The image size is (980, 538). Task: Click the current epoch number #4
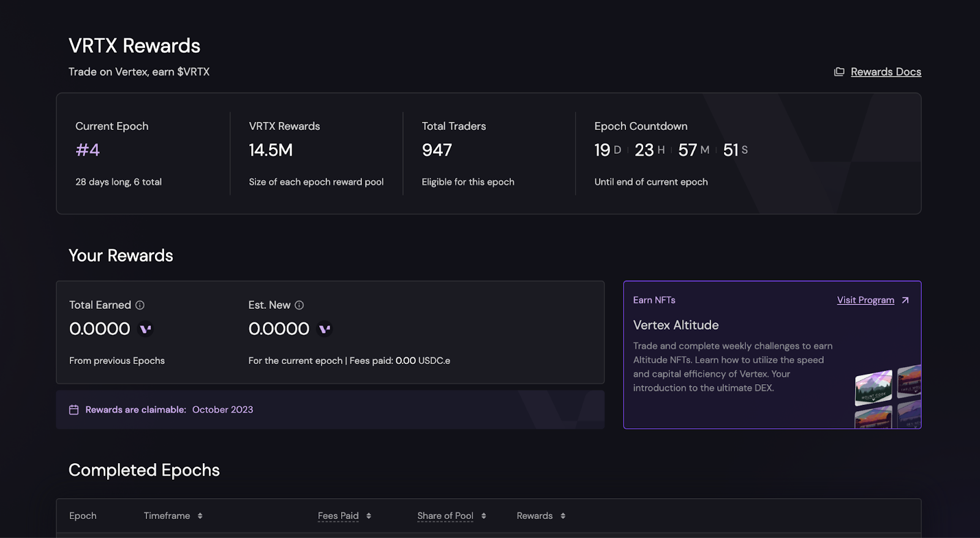(x=88, y=150)
